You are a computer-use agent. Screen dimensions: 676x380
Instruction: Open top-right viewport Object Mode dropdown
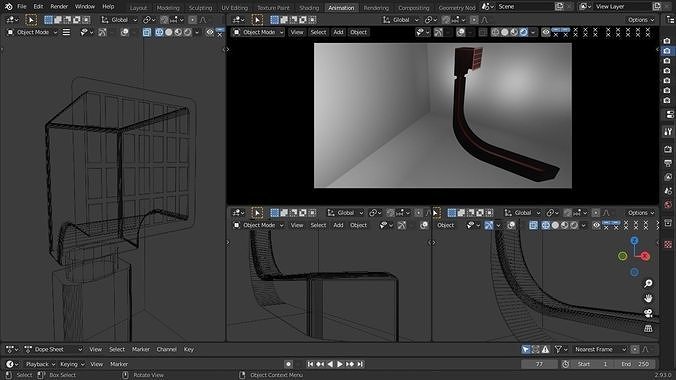259,32
